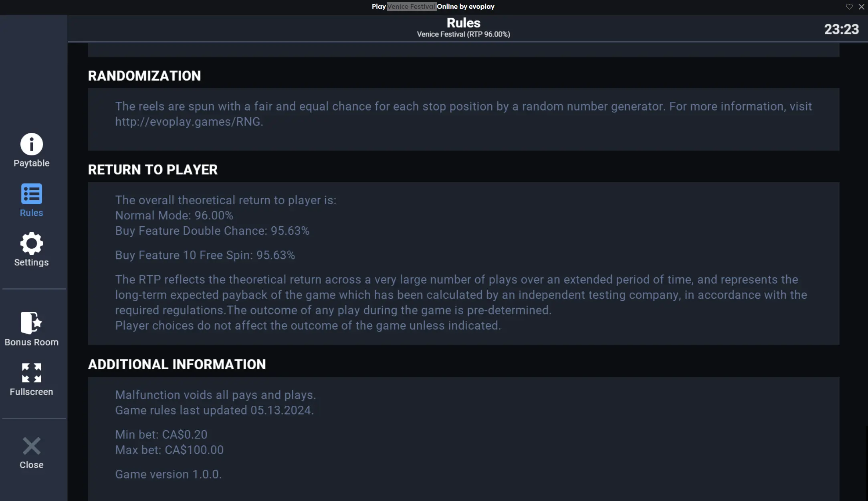Select the highlighted Venice Festival title text
Viewport: 868px width, 501px height.
[x=411, y=6]
